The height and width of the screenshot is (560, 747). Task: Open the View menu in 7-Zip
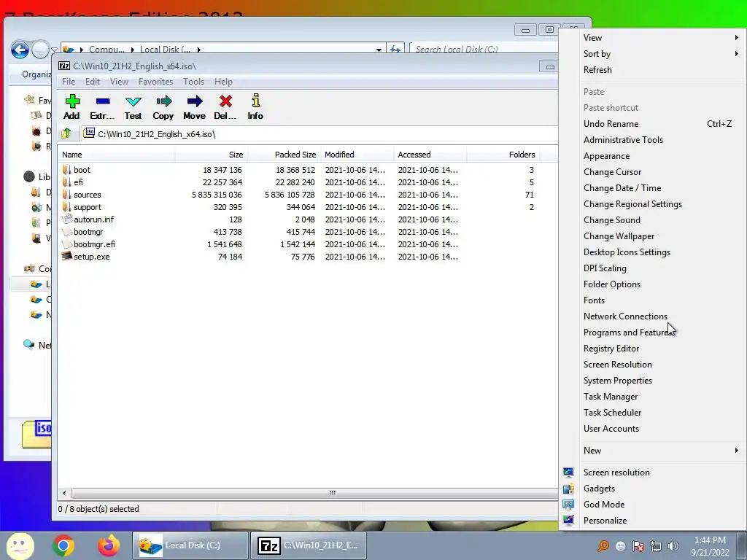click(119, 82)
